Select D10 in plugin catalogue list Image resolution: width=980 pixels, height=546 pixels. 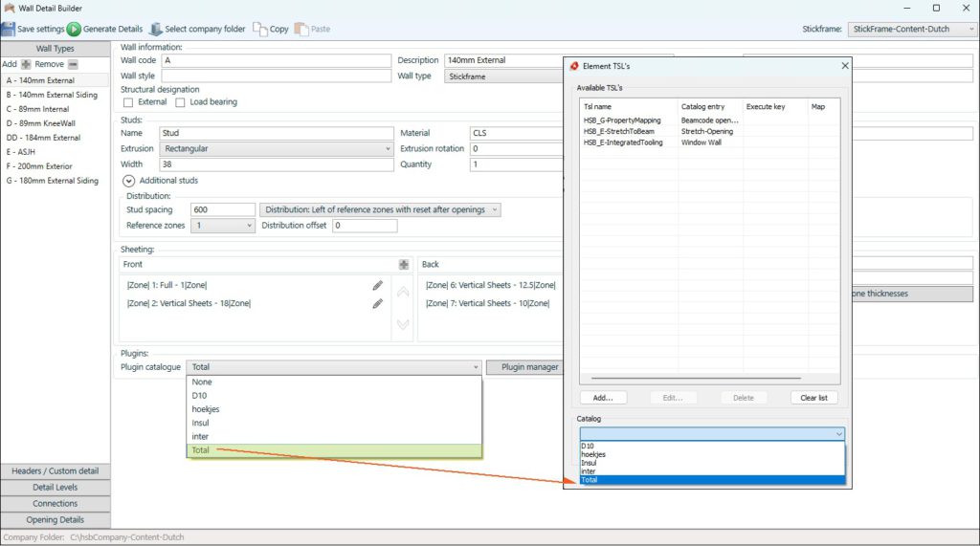[334, 396]
